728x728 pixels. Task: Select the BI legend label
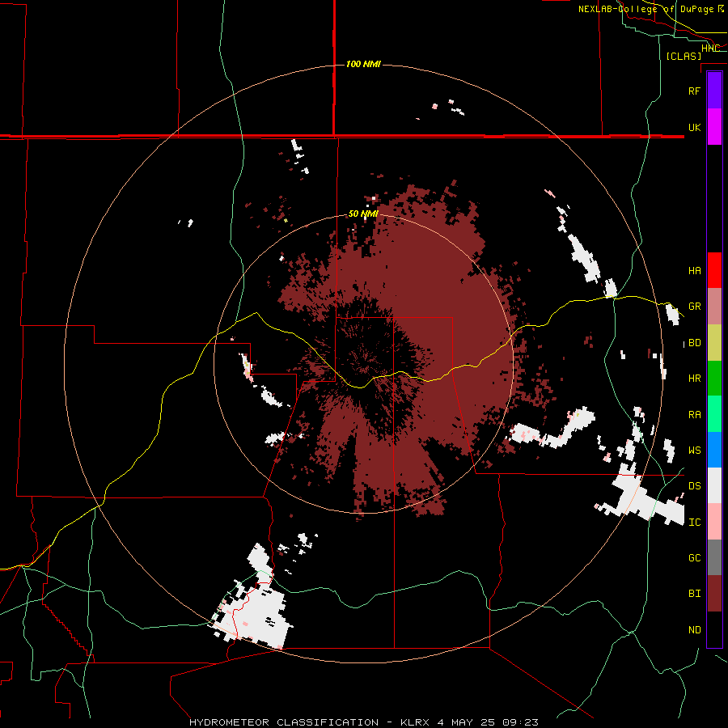point(694,594)
